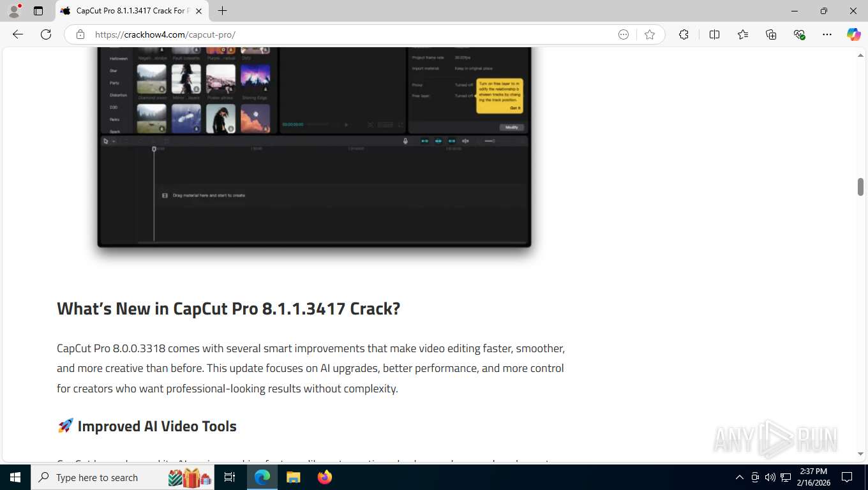
Task: Open the Favorites list
Action: coord(743,34)
